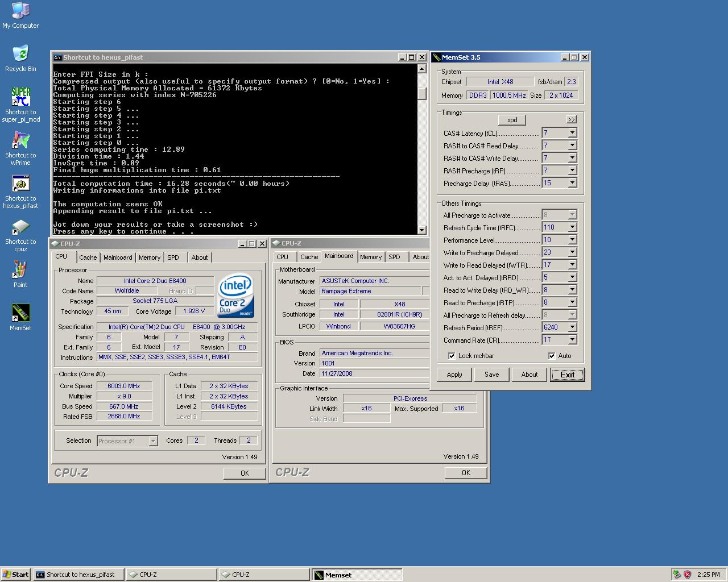Open the Memory tab in Mainboard CPU-Z window
The height and width of the screenshot is (582, 728).
(x=371, y=257)
